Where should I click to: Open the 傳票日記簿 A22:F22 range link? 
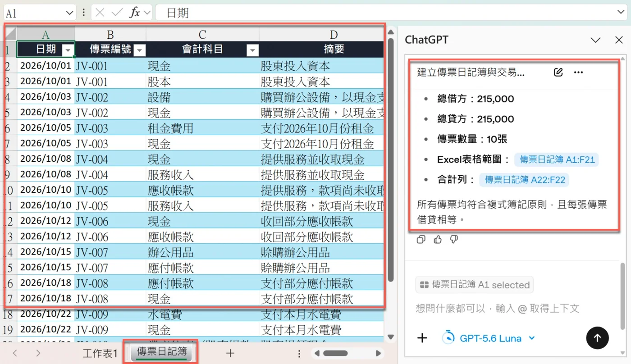click(x=524, y=180)
